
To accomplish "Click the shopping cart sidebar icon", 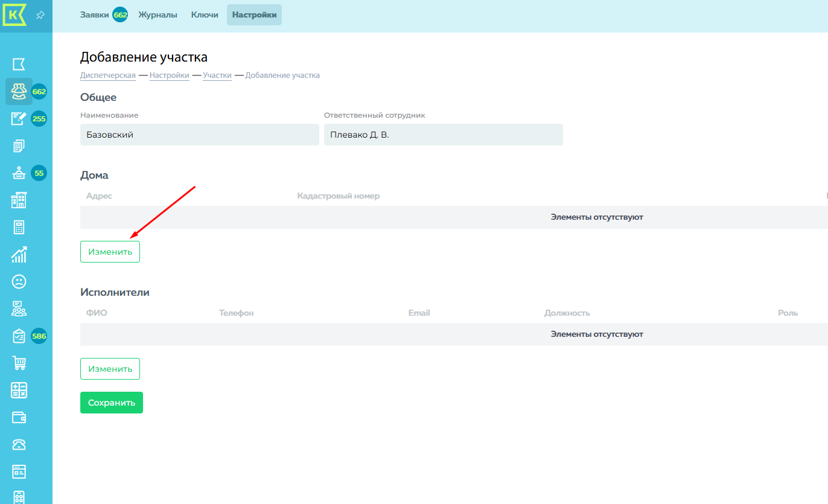I will coord(19,363).
